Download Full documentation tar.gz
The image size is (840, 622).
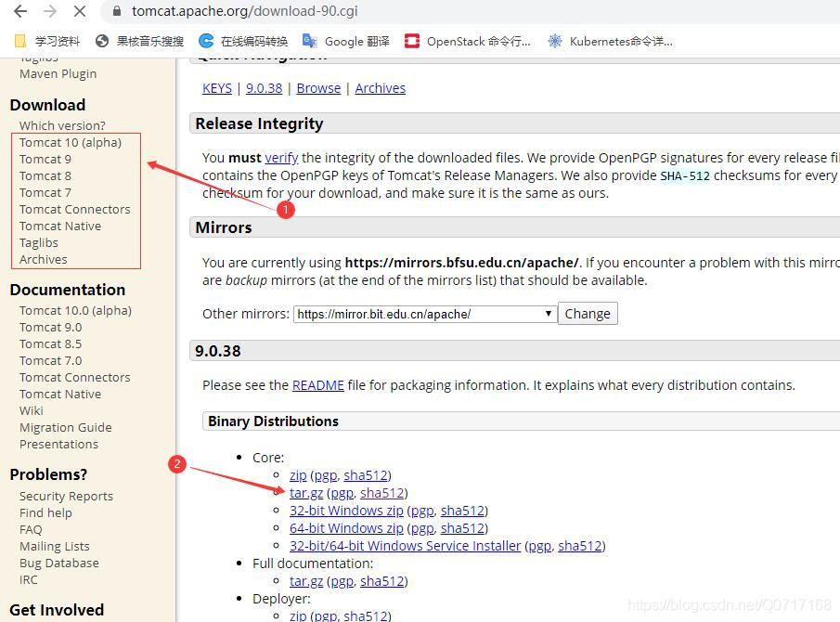pos(306,582)
